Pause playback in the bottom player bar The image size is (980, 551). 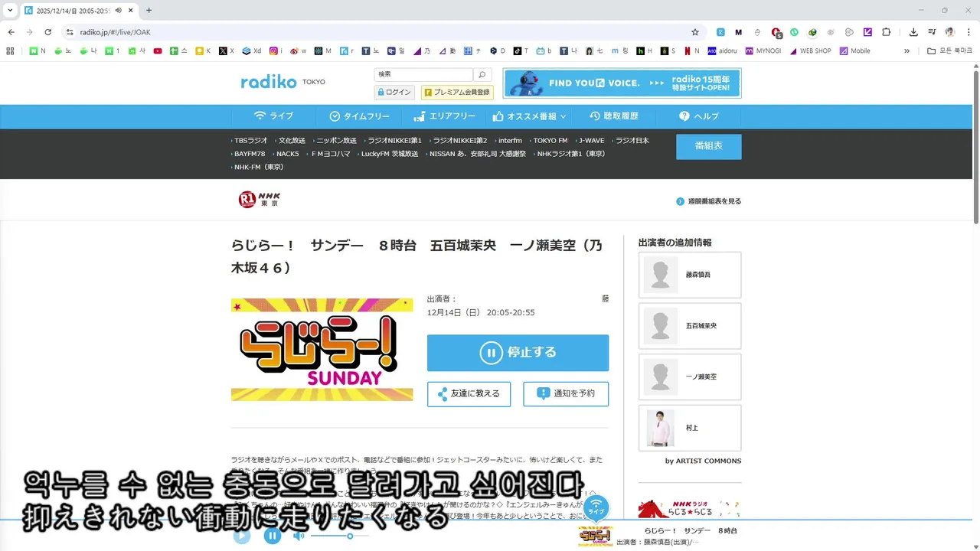coord(273,536)
